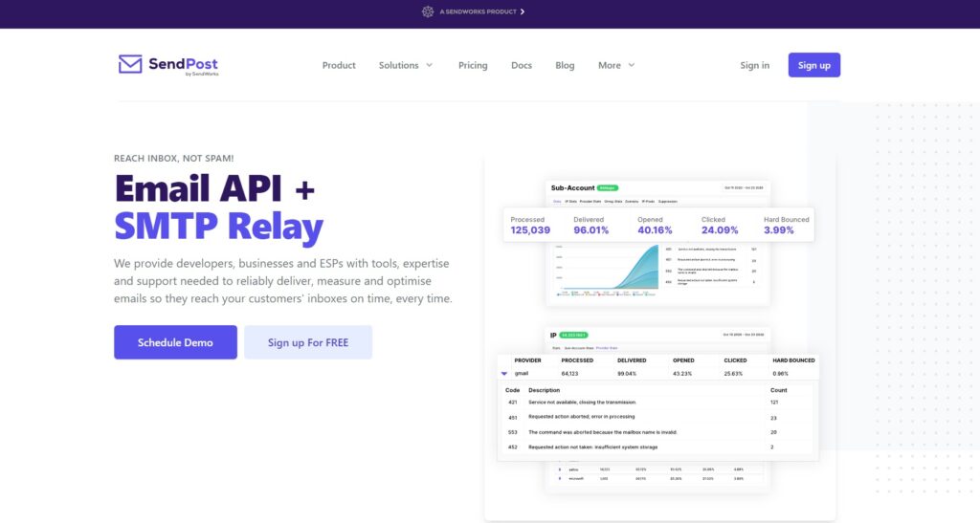The image size is (980, 523).
Task: Click the SendPost wordmark text
Action: [x=183, y=64]
